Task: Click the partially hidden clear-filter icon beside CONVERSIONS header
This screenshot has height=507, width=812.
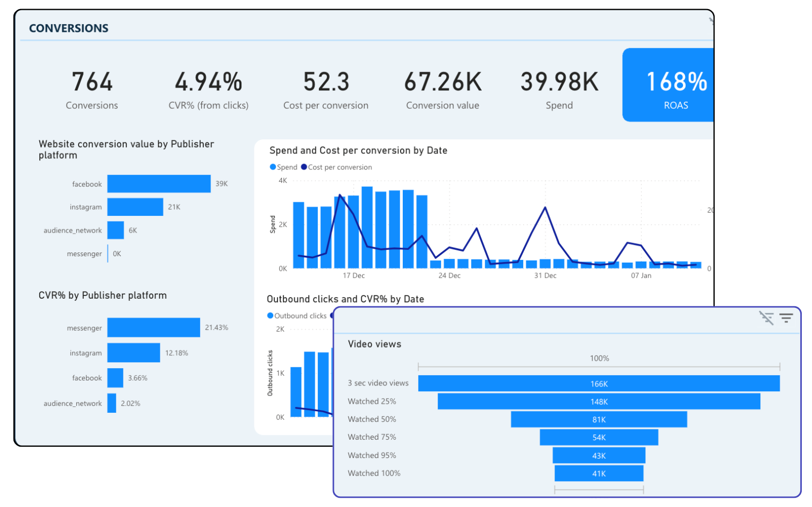Action: coord(711,22)
